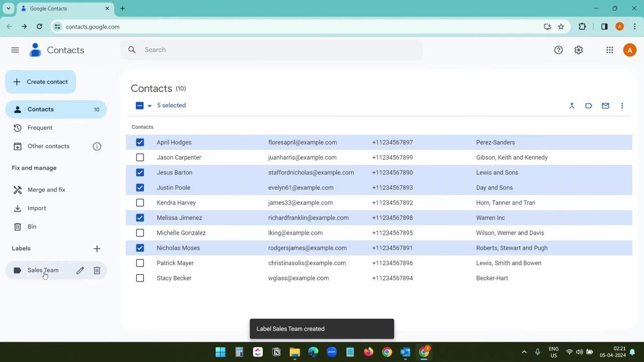This screenshot has width=644, height=362.
Task: Uncheck the April Hodges checkbox
Action: (140, 142)
